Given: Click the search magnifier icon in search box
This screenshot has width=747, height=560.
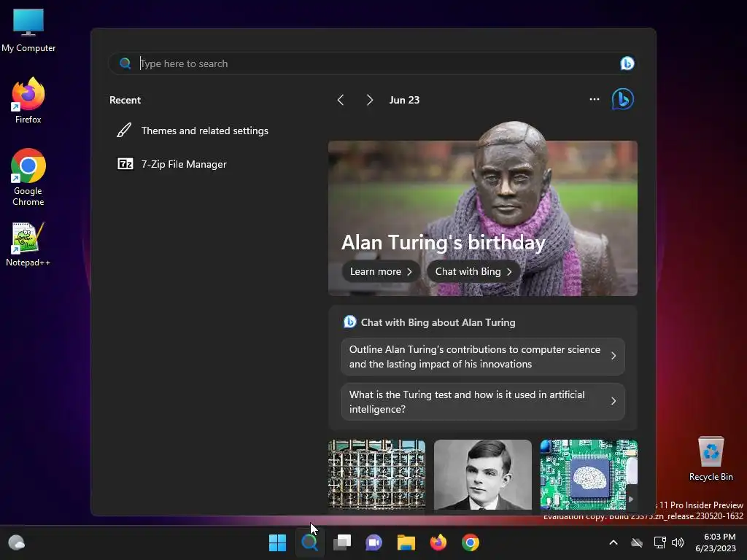Looking at the screenshot, I should [125, 63].
